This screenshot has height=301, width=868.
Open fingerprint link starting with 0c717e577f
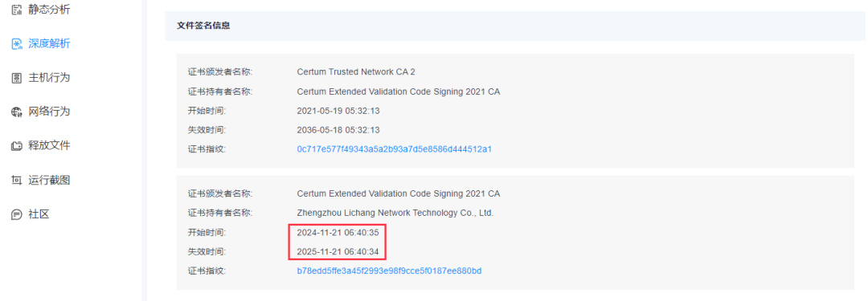pyautogui.click(x=394, y=149)
